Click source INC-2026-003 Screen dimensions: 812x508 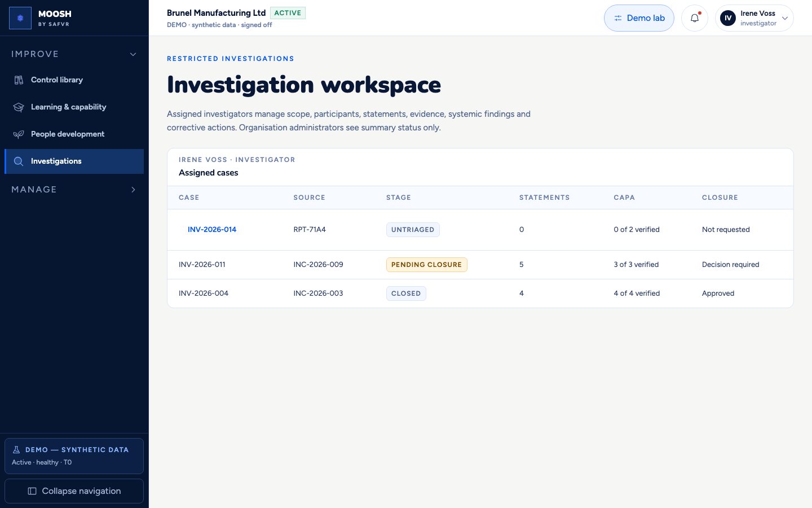[318, 294]
